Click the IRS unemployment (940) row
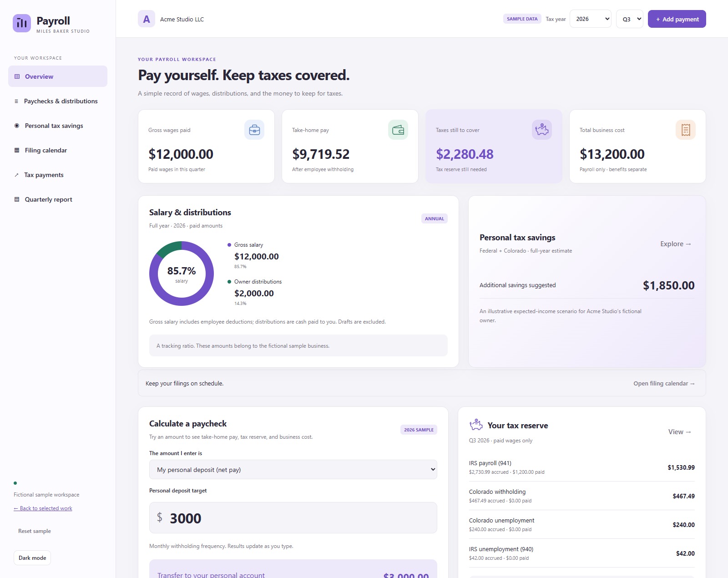The image size is (728, 578). (x=582, y=553)
